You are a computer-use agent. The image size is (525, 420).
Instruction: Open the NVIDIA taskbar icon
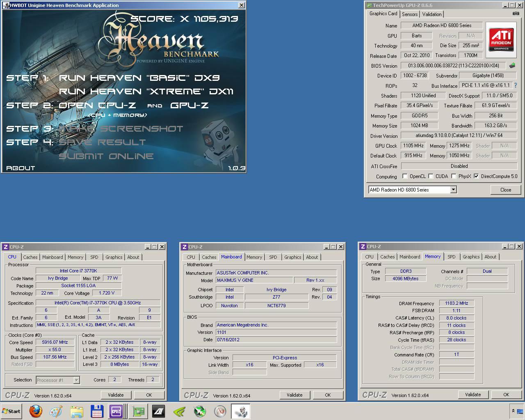pos(179,411)
